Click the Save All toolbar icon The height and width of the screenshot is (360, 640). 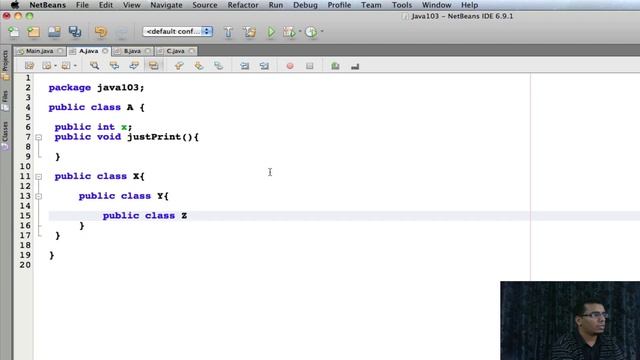(75, 32)
